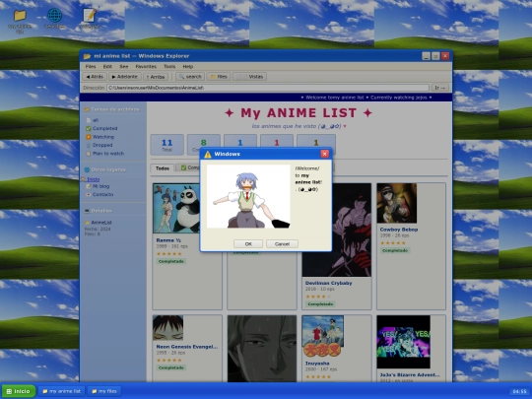Switch to my anime list taskbar item
532x399 pixels.
(x=61, y=391)
